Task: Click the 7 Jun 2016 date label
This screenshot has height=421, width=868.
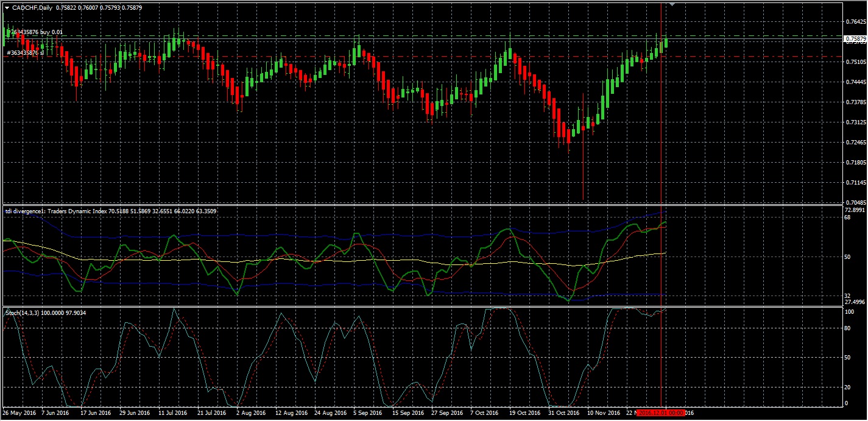Action: click(x=55, y=413)
